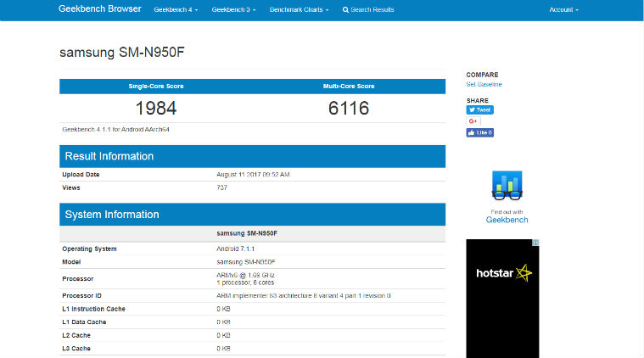
Task: Follow the Geekbench text link under the logo
Action: click(x=507, y=220)
